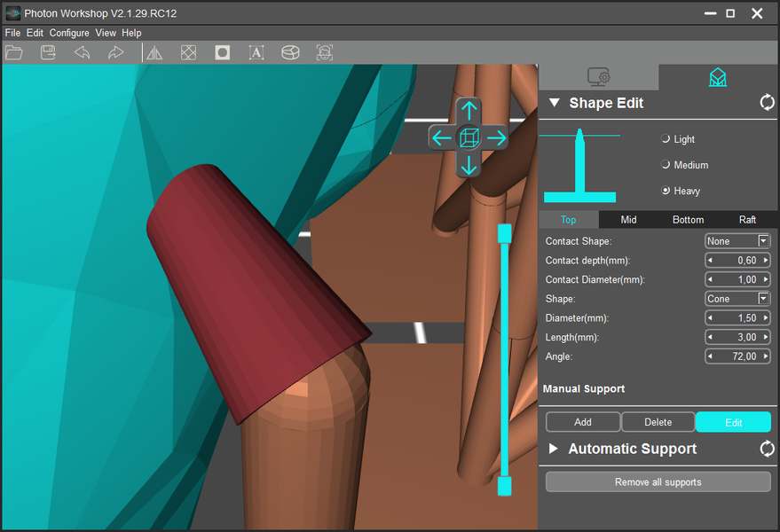Open the Configure menu

point(69,33)
